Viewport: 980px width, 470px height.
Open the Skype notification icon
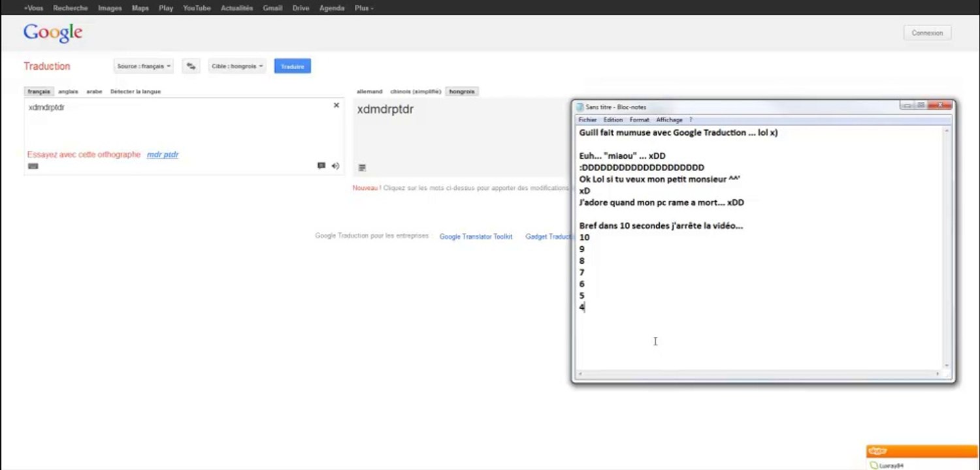(877, 451)
